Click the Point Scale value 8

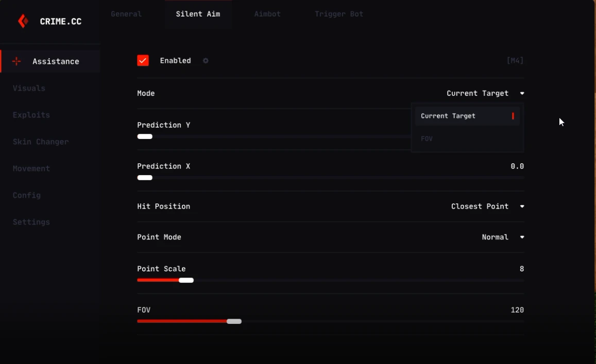522,269
